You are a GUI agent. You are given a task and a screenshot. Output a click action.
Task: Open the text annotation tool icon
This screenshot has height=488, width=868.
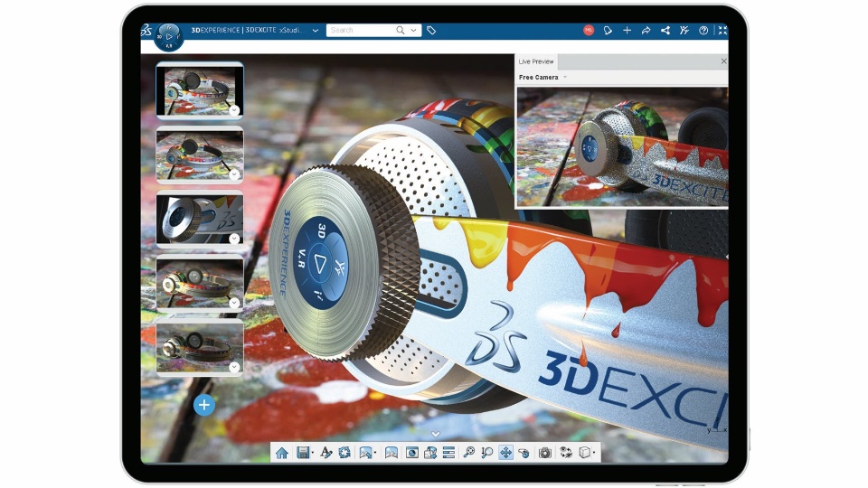click(x=325, y=453)
